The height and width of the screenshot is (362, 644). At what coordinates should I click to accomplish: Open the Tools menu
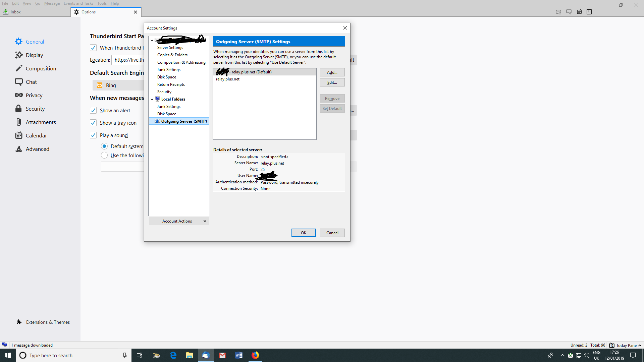tap(102, 3)
